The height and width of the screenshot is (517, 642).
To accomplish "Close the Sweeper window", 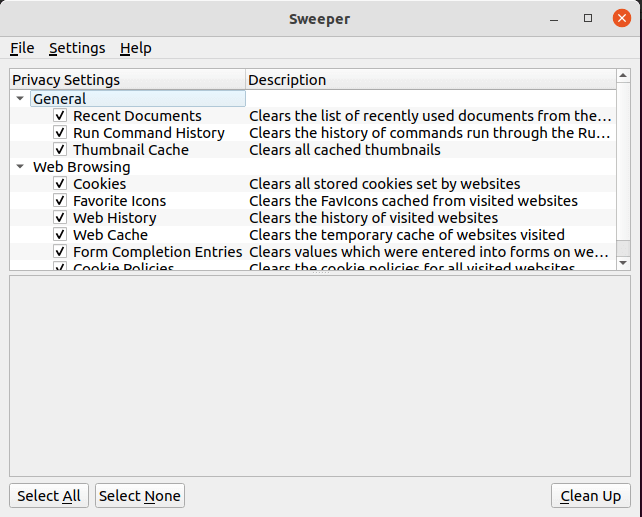I will coord(622,18).
